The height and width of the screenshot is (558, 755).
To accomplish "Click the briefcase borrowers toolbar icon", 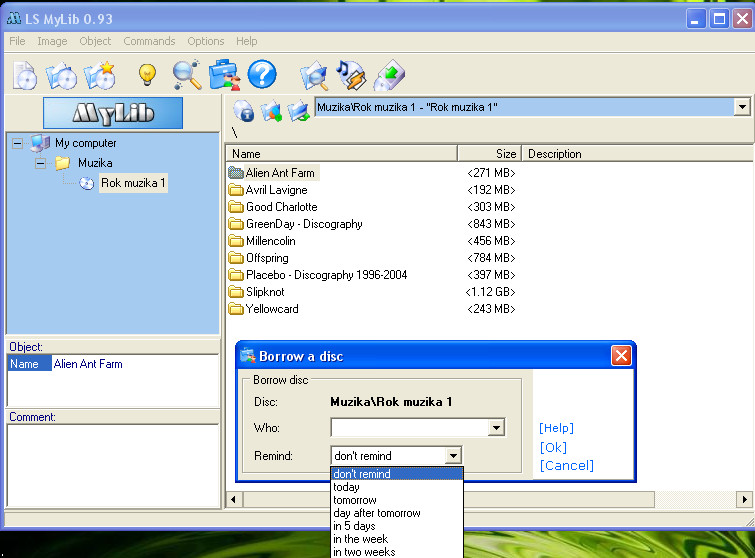I will 224,75.
